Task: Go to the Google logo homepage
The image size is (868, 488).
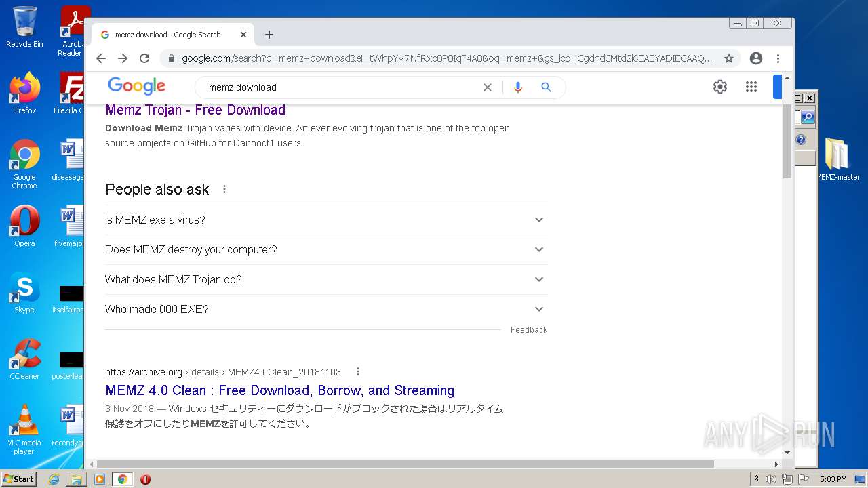Action: [137, 86]
